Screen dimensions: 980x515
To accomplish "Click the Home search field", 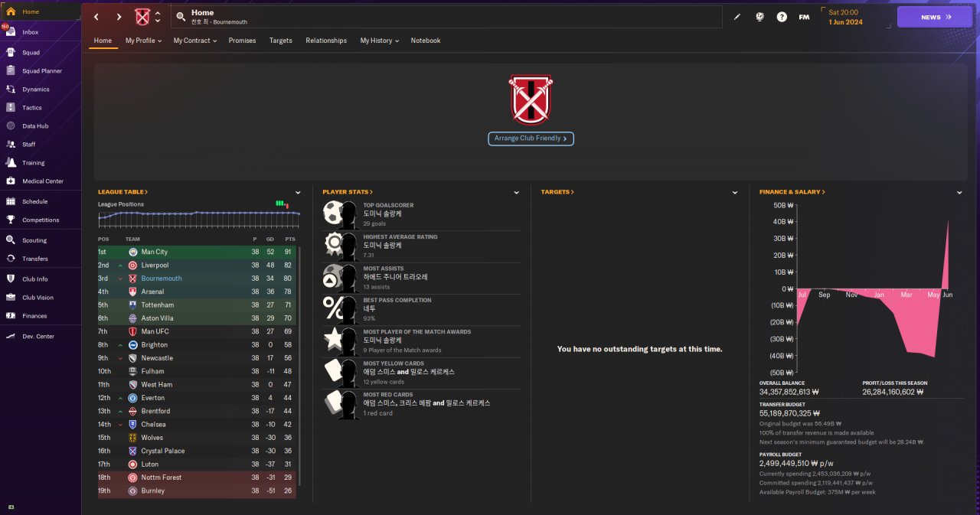I will 446,17.
